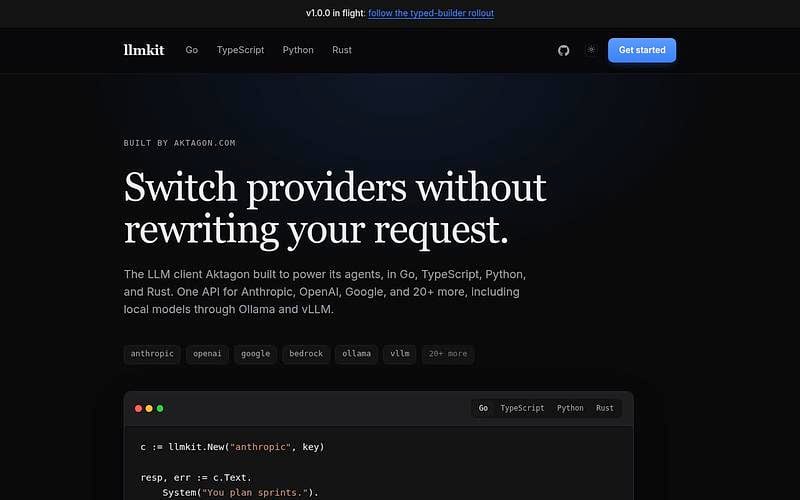Viewport: 800px width, 500px height.
Task: Open the Python nav menu item
Action: 298,50
